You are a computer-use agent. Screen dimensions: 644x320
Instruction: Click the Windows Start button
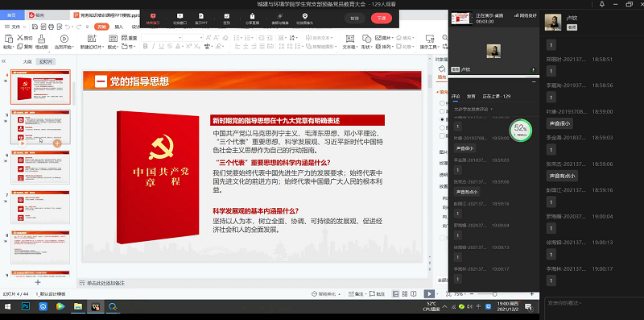click(x=7, y=306)
